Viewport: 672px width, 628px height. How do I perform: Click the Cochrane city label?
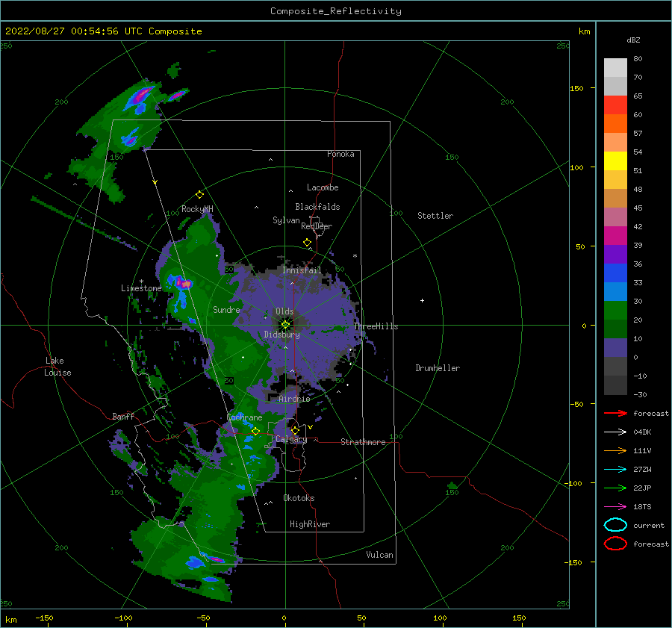point(244,417)
